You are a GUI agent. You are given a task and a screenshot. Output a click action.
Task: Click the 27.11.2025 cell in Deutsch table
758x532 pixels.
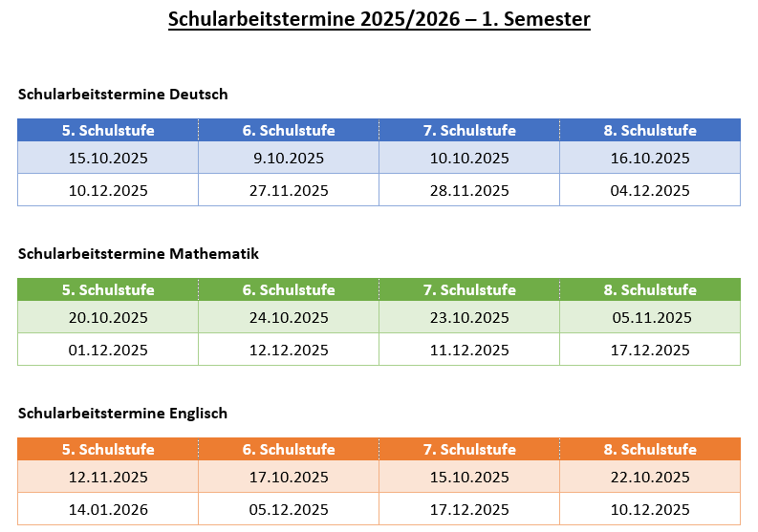[289, 190]
